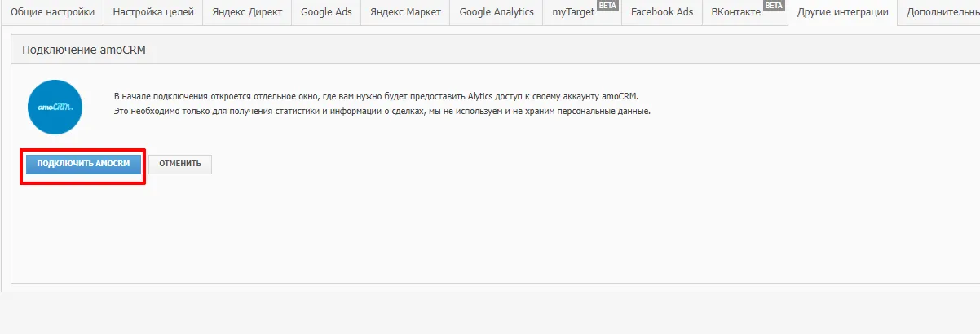
Task: Click the ПОДКЛЮЧИТЬ AMOCRM button
Action: pos(83,164)
